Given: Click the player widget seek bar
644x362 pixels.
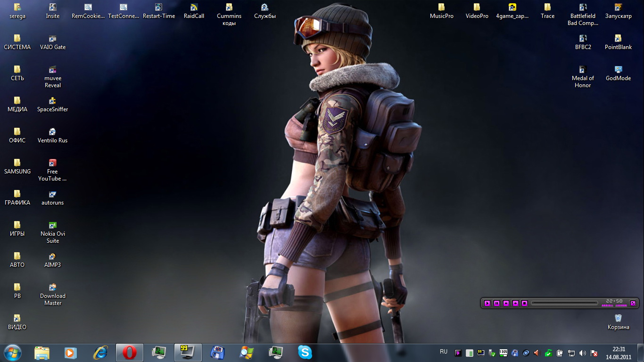Looking at the screenshot, I should pos(564,303).
